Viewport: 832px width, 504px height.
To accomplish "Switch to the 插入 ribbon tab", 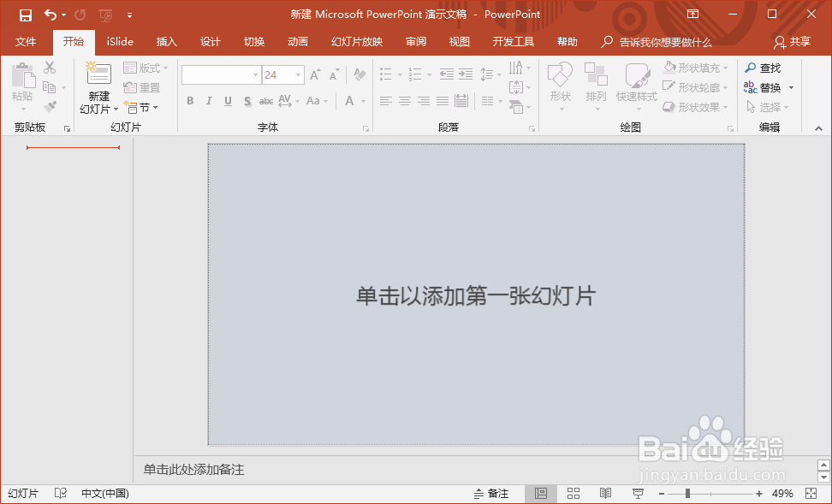I will pyautogui.click(x=166, y=41).
